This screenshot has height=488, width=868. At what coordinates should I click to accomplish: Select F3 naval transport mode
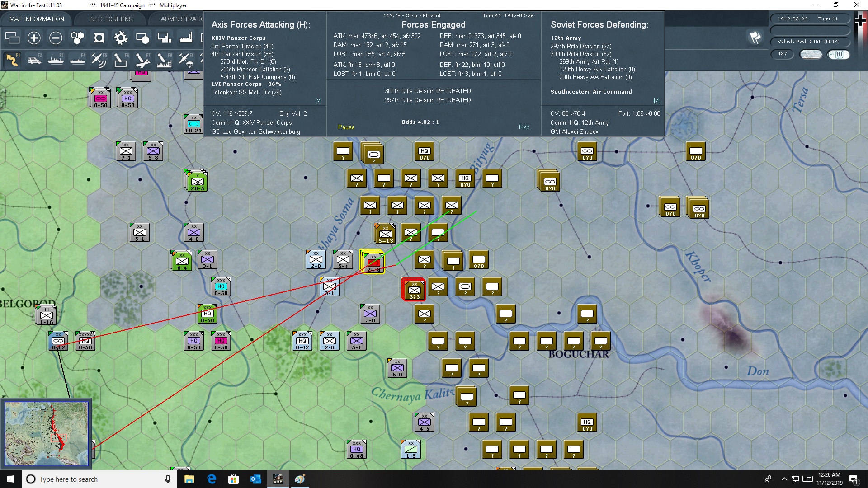click(x=56, y=60)
